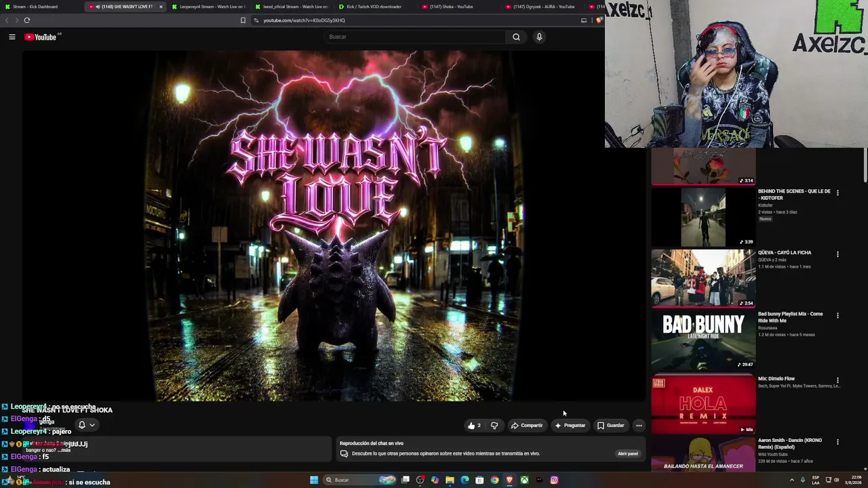Save the video with Guardar
The width and height of the screenshot is (868, 488).
[x=610, y=426]
